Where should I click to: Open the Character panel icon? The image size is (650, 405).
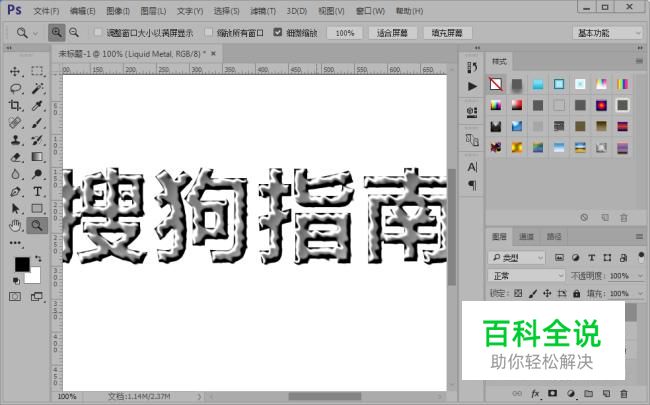click(x=472, y=167)
